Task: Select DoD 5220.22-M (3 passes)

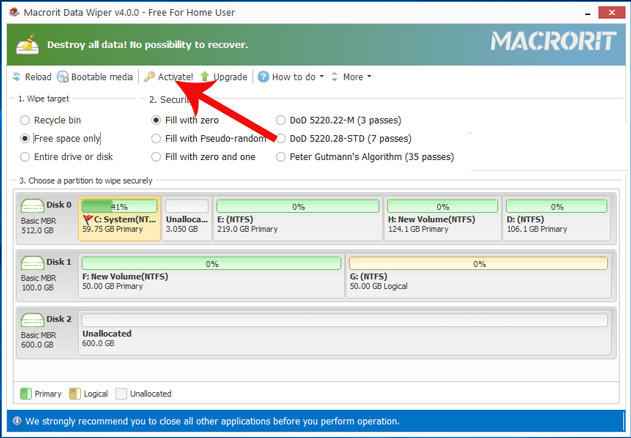Action: pos(280,120)
